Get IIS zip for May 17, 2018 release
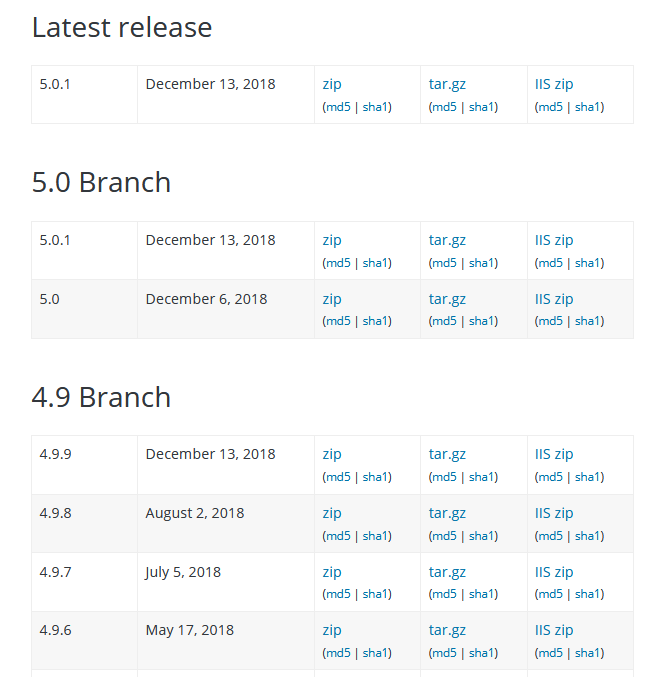The width and height of the screenshot is (663, 677). [x=554, y=630]
